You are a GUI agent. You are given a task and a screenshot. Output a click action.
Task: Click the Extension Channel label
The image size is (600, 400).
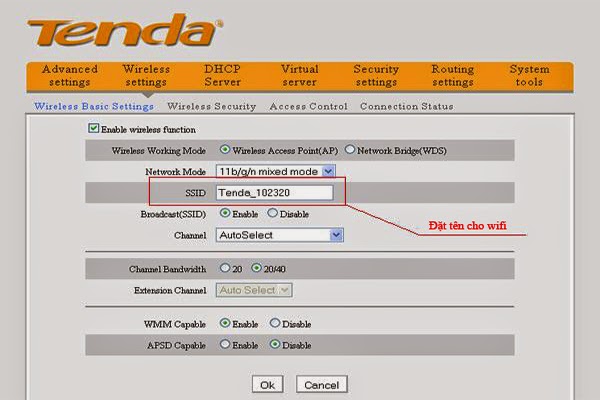[x=170, y=291]
